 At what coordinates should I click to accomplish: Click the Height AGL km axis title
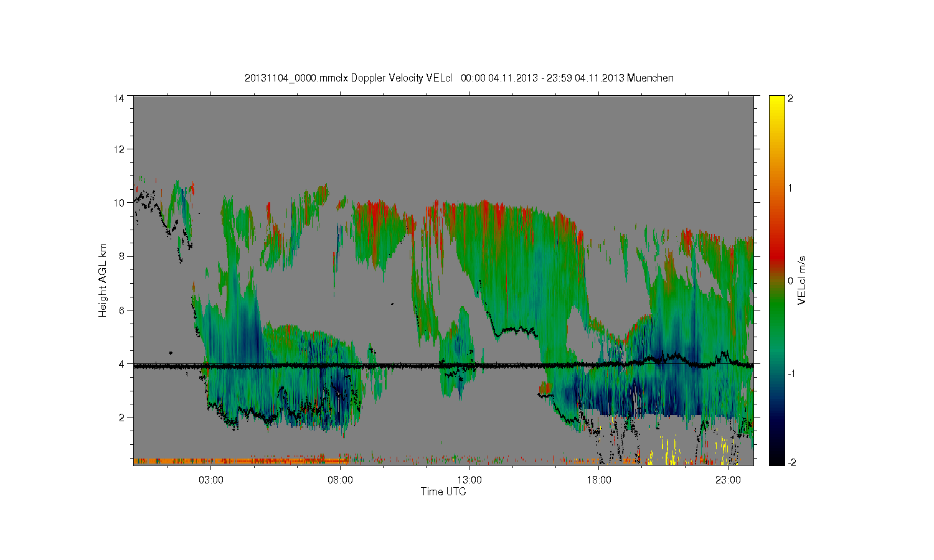point(103,280)
